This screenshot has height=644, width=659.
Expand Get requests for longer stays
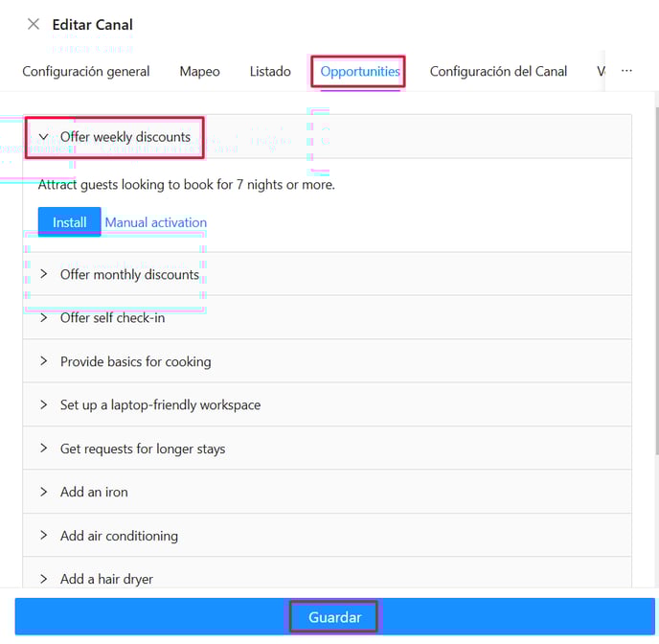(44, 448)
